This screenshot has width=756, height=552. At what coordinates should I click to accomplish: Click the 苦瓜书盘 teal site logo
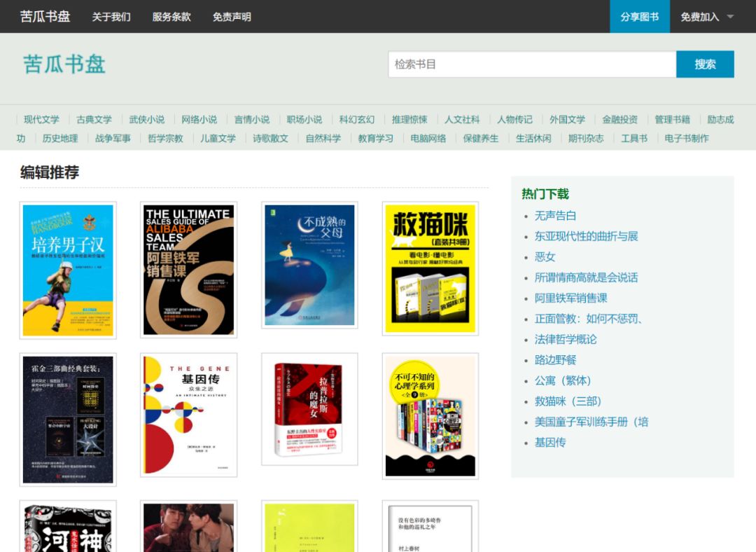[64, 64]
